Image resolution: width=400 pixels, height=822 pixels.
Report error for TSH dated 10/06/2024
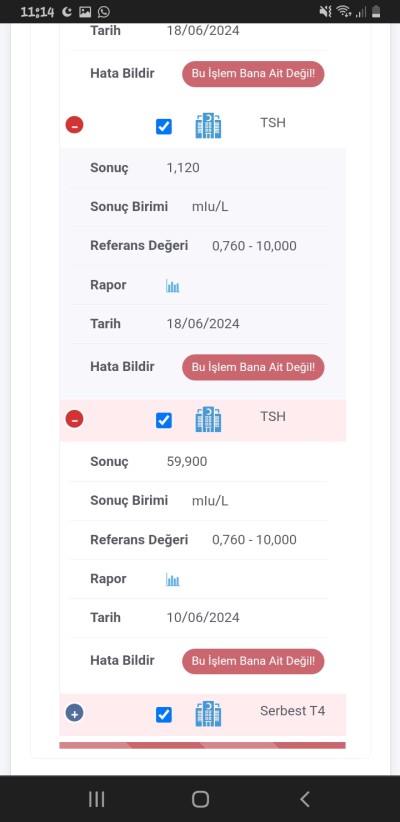click(x=253, y=661)
